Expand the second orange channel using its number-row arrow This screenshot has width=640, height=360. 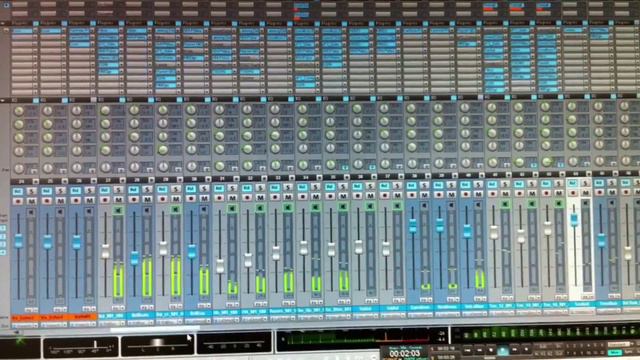(65, 181)
